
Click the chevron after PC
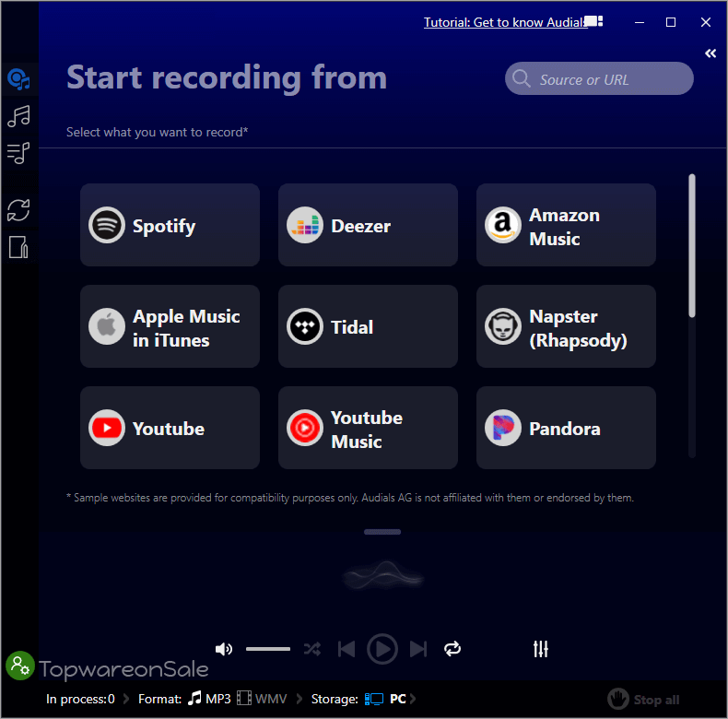tap(413, 699)
